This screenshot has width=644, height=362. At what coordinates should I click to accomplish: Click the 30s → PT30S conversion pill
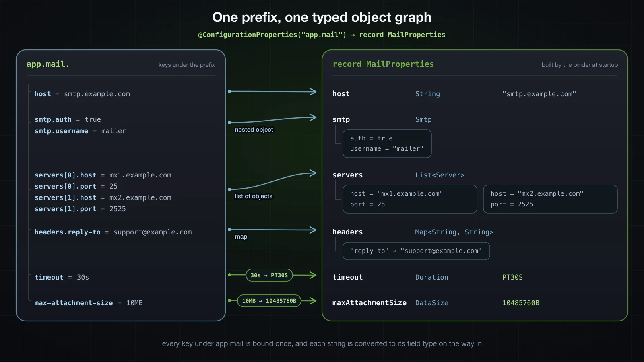269,275
